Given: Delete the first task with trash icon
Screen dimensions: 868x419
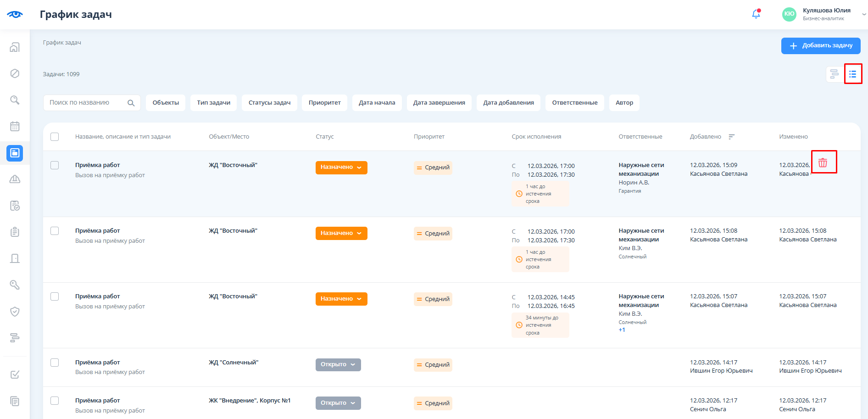Looking at the screenshot, I should [823, 162].
